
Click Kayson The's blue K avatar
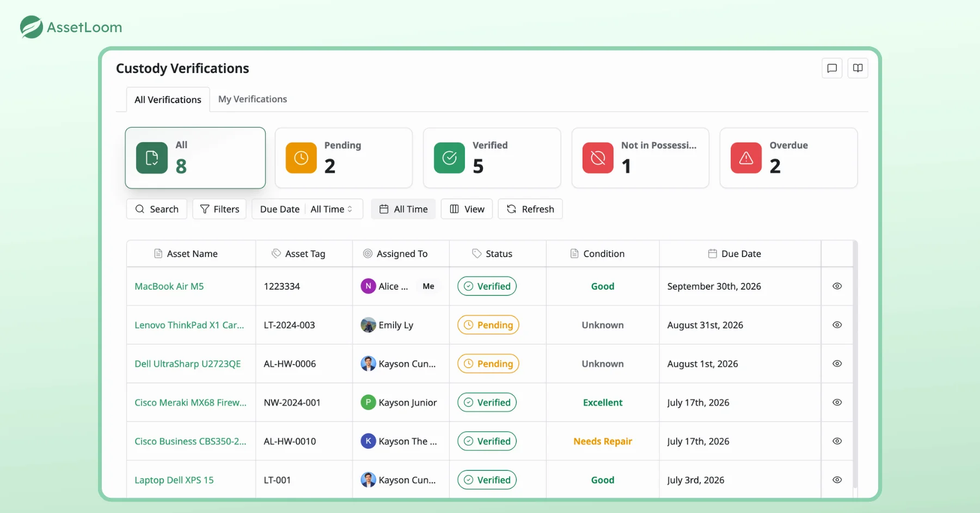[x=368, y=441]
